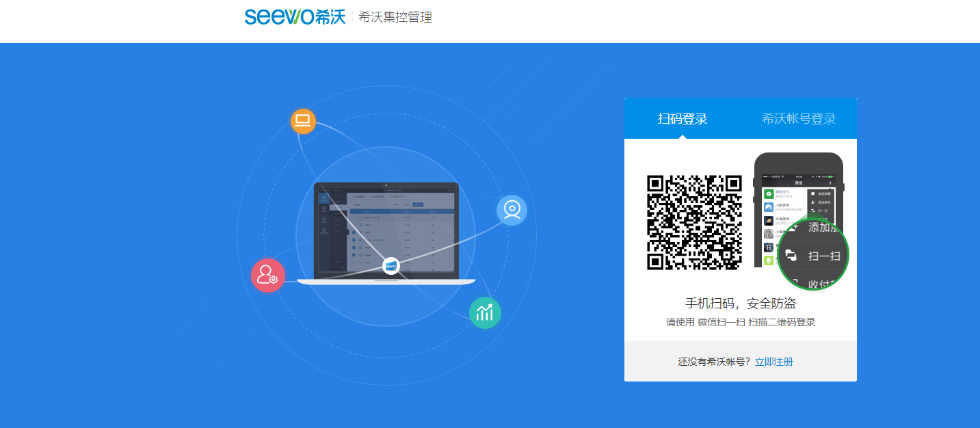The width and height of the screenshot is (980, 428).
Task: Click 收付款 entry in magnified circle
Action: 821,283
